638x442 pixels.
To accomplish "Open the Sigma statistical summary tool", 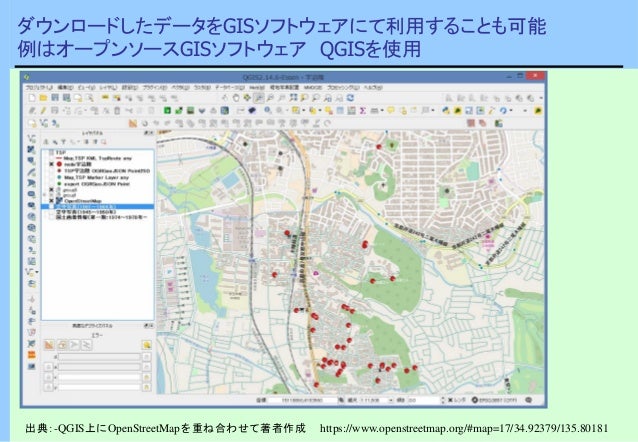I will [363, 110].
